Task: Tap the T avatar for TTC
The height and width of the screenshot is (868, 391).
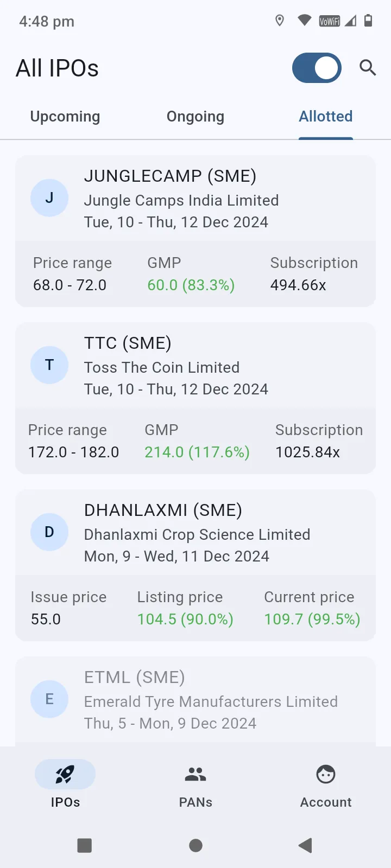Action: 49,365
